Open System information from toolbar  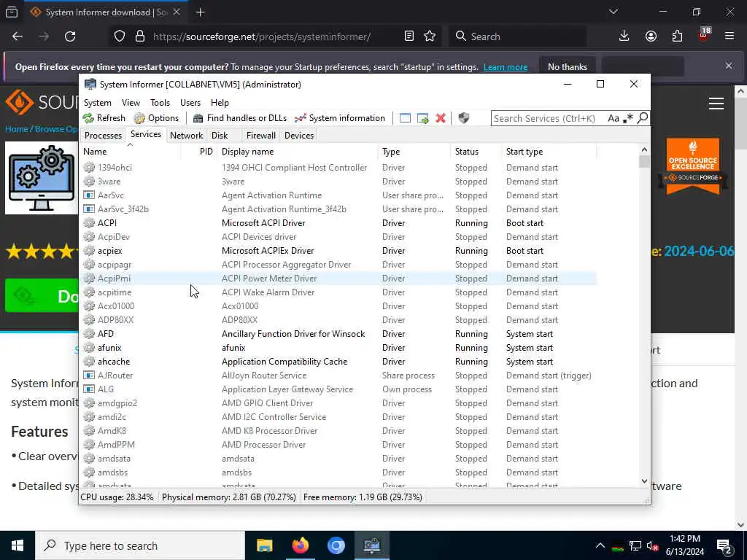(x=340, y=118)
